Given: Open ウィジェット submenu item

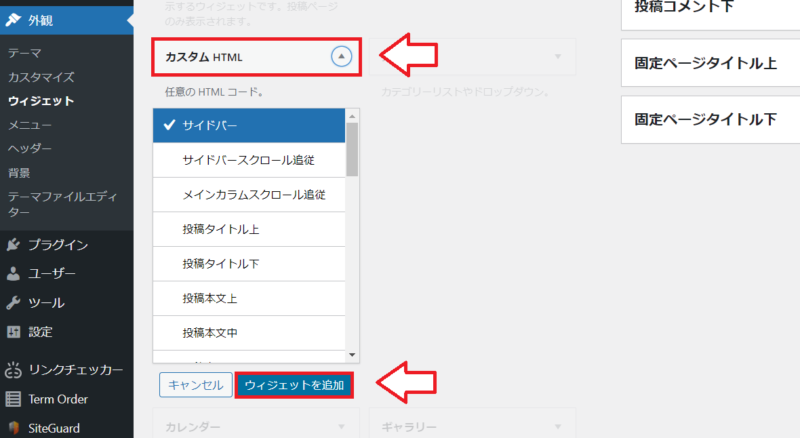Looking at the screenshot, I should [x=41, y=101].
